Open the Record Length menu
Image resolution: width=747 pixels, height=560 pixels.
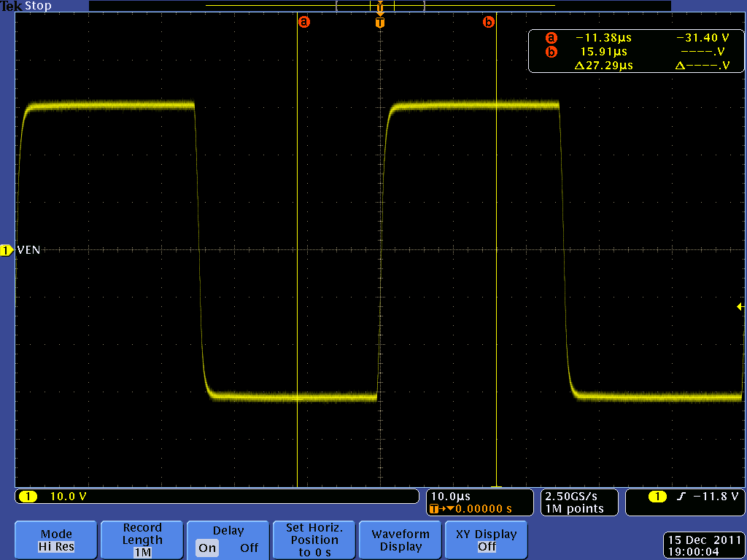click(x=142, y=540)
